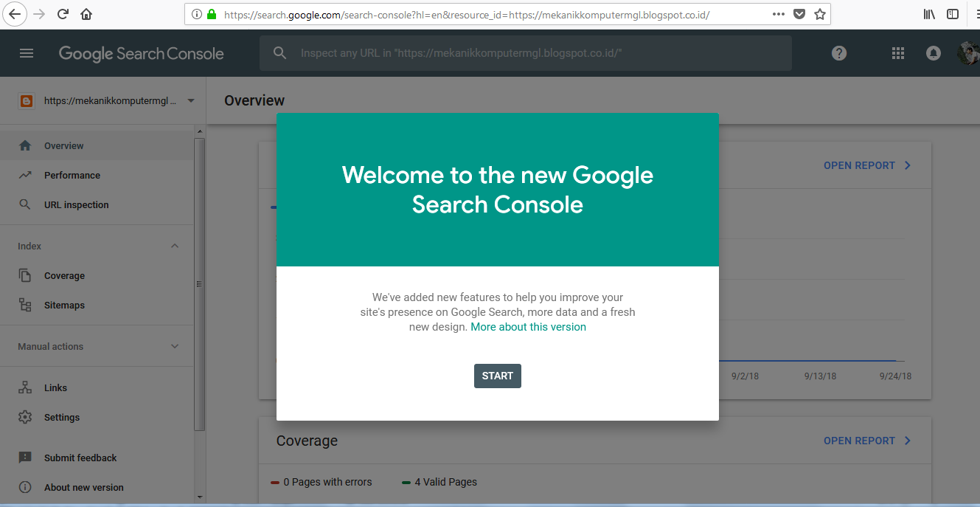Open the hamburger main menu
This screenshot has height=507, width=980.
pyautogui.click(x=27, y=53)
